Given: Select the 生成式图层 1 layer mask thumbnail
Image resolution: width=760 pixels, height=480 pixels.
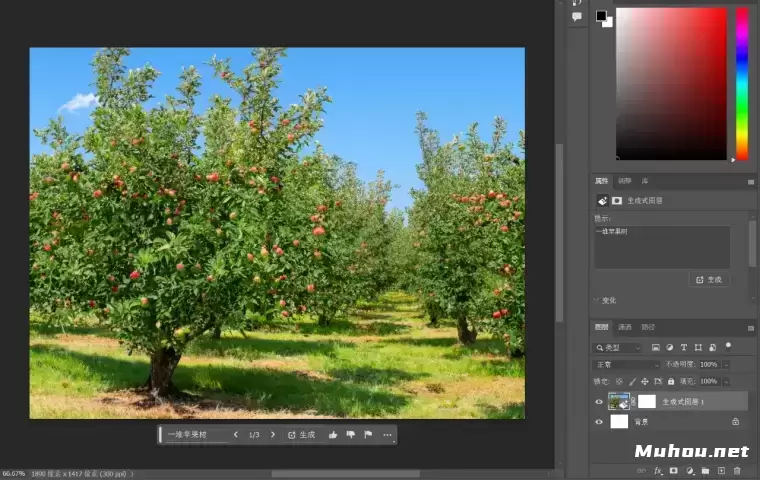Looking at the screenshot, I should click(647, 401).
